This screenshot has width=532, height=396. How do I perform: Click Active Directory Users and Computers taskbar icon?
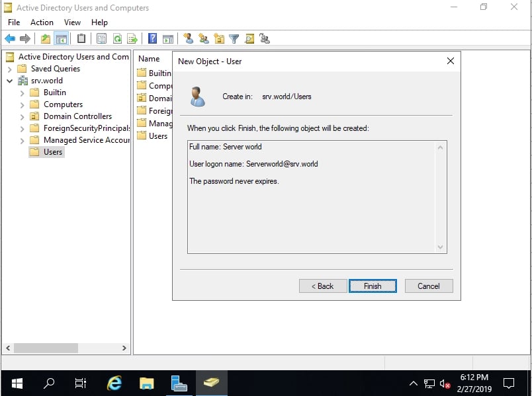tap(211, 383)
